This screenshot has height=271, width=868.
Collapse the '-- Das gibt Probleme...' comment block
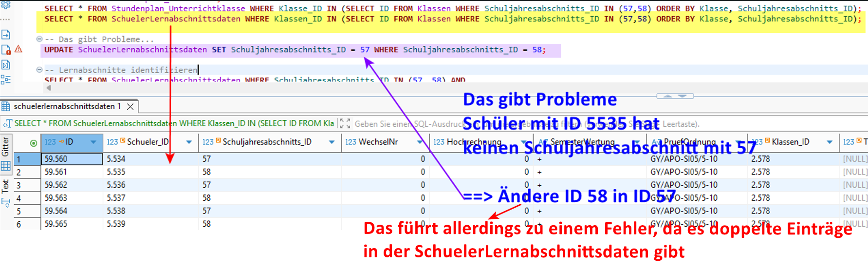pos(39,39)
